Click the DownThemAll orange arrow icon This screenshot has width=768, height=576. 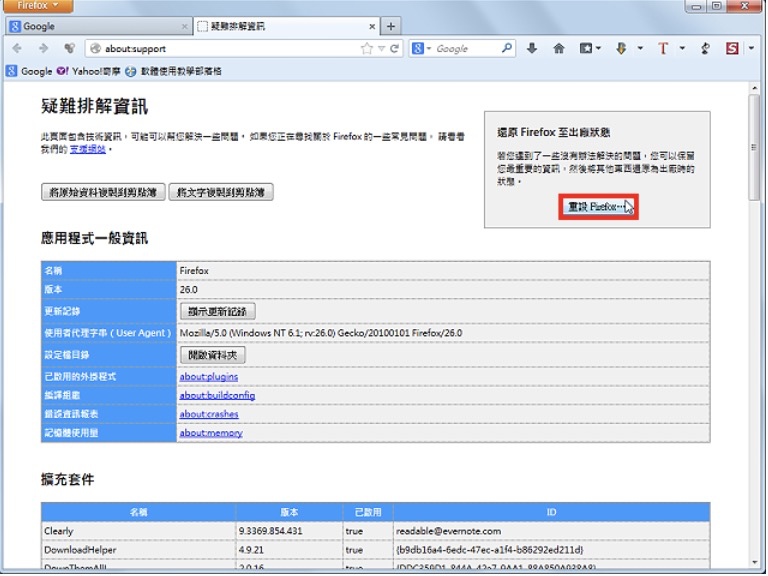[x=621, y=48]
